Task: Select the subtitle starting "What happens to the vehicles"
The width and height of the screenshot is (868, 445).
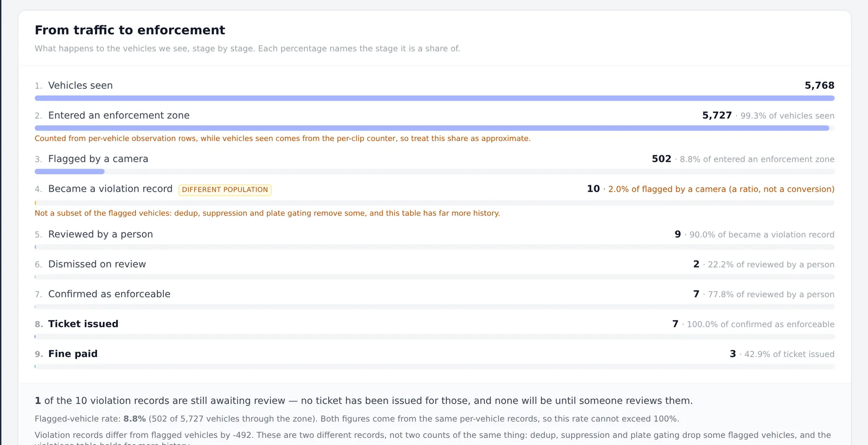Action: [247, 48]
